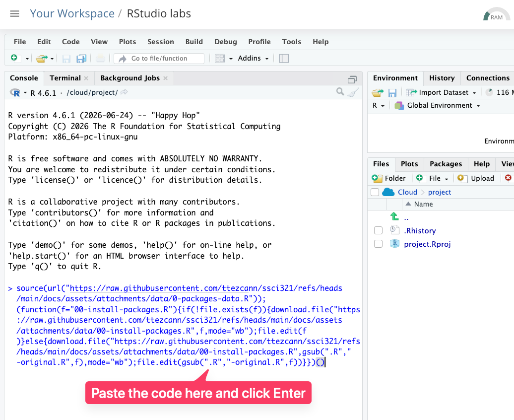Close the Background Jobs tab
Image resolution: width=514 pixels, height=420 pixels.
pyautogui.click(x=166, y=78)
